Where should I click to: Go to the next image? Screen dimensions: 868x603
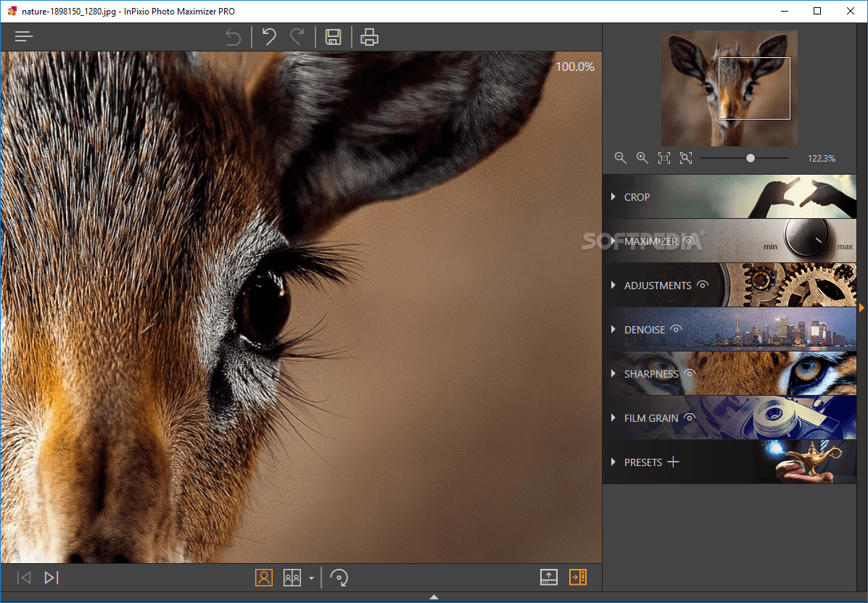click(x=50, y=577)
